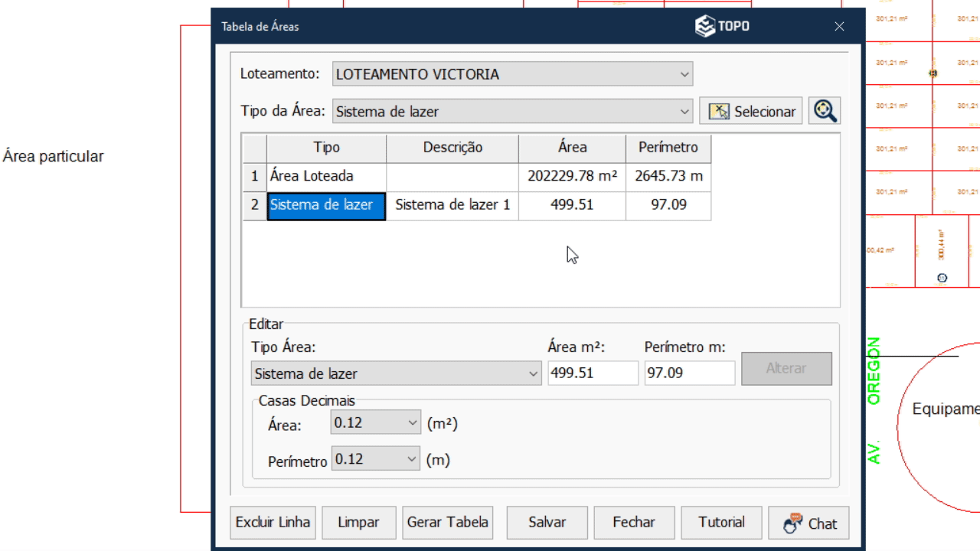
Task: Click the zoom magnifier icon button
Action: [x=825, y=111]
